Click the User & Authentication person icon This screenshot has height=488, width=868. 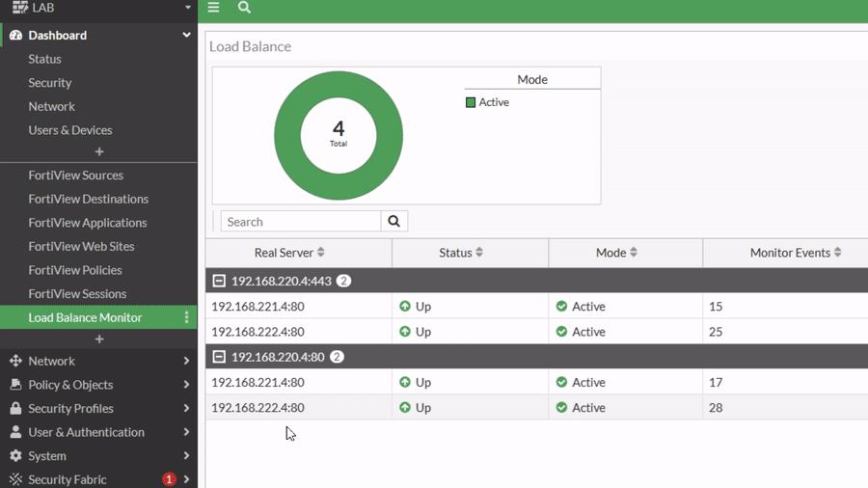tap(15, 431)
